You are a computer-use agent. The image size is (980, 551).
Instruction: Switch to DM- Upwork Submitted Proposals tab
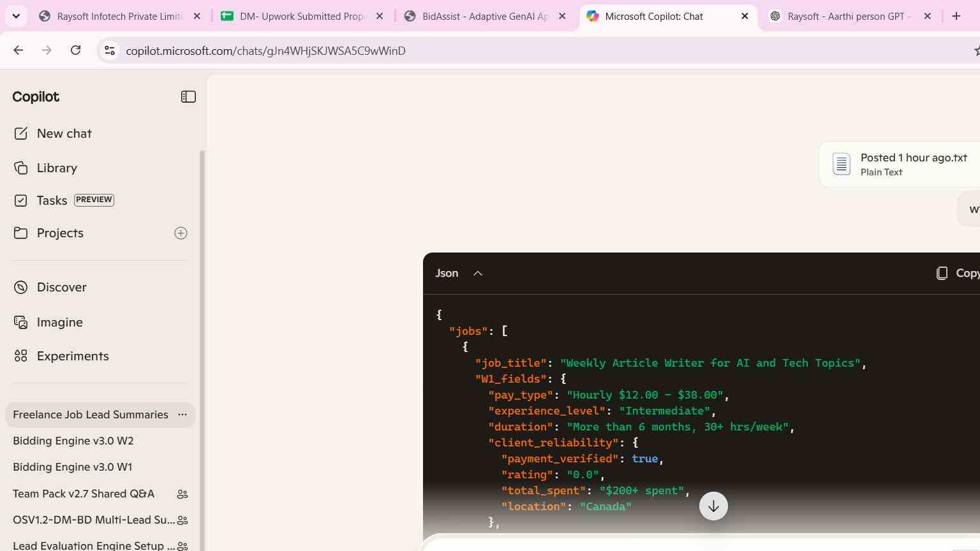[303, 17]
